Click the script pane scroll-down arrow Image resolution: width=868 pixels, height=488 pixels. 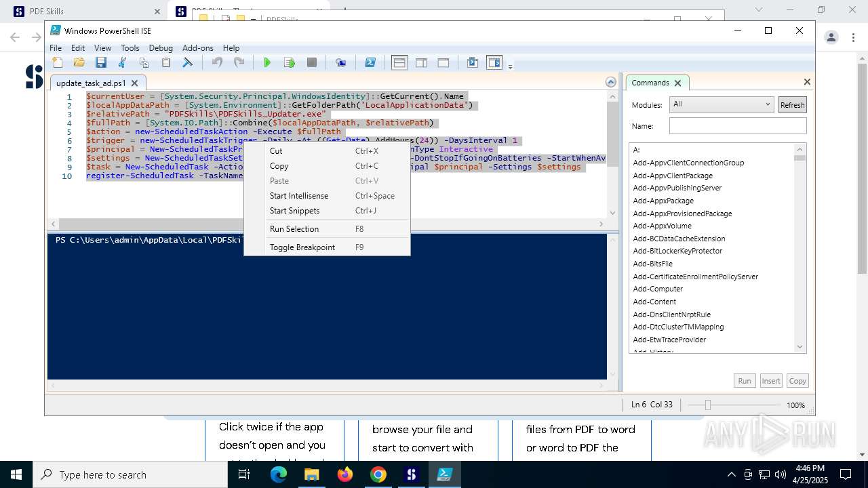(x=612, y=213)
